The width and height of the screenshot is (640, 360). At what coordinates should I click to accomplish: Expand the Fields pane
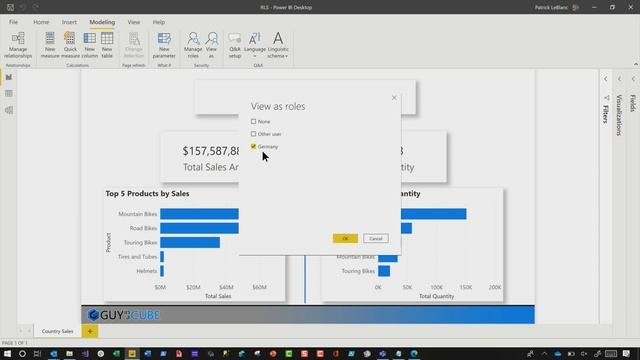[x=633, y=79]
